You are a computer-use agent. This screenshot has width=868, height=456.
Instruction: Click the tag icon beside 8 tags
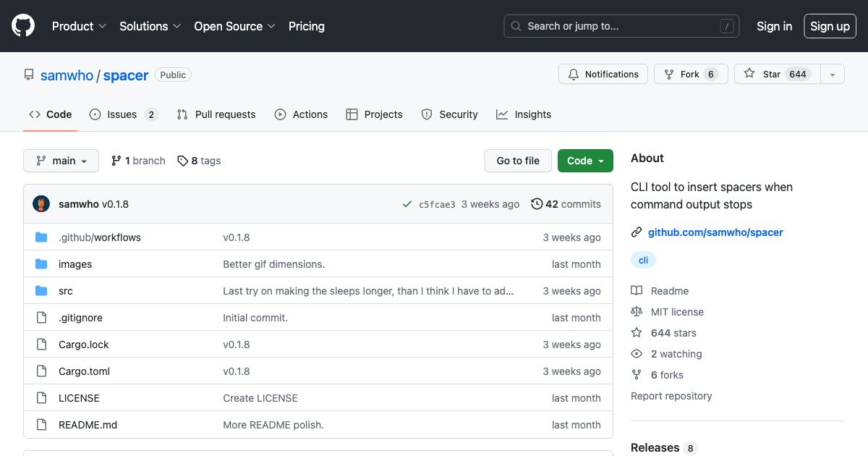182,161
